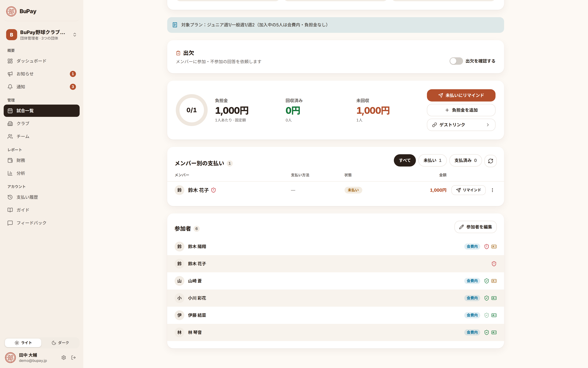Click green shield icon in 小川 彩花 row

pyautogui.click(x=486, y=298)
